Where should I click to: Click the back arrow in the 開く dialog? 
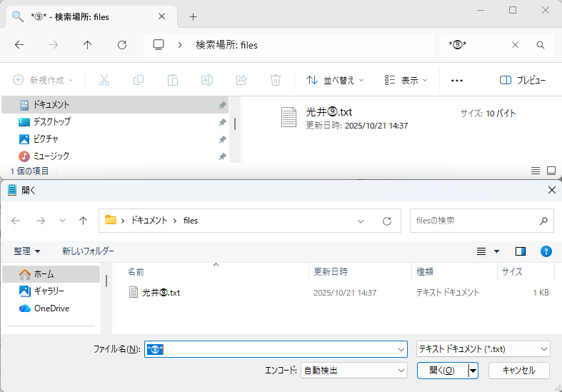(x=16, y=221)
